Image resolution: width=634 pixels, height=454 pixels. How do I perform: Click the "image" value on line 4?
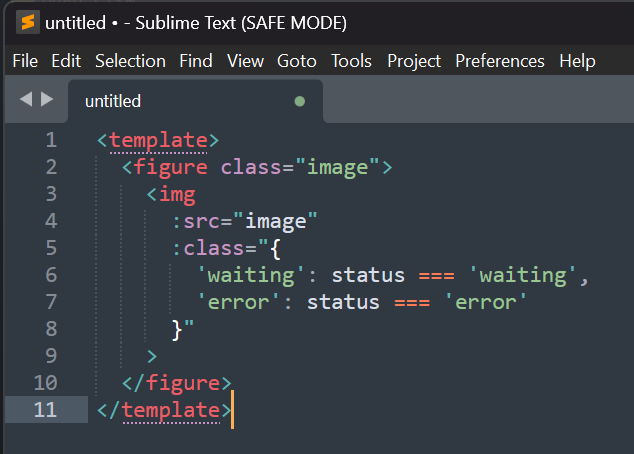coord(275,222)
